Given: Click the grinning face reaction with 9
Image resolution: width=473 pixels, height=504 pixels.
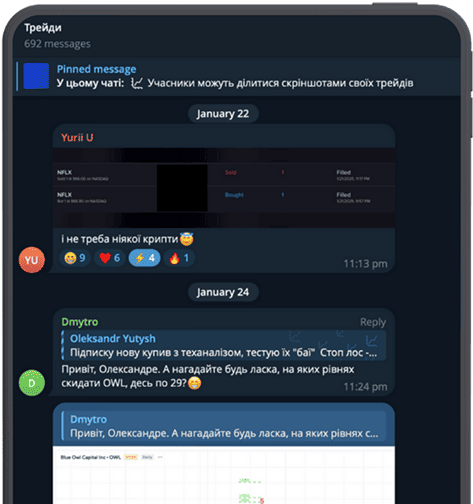Looking at the screenshot, I should click(x=75, y=258).
